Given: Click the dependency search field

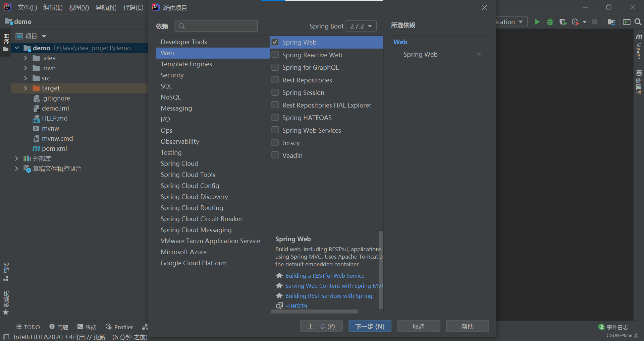Looking at the screenshot, I should (x=216, y=26).
